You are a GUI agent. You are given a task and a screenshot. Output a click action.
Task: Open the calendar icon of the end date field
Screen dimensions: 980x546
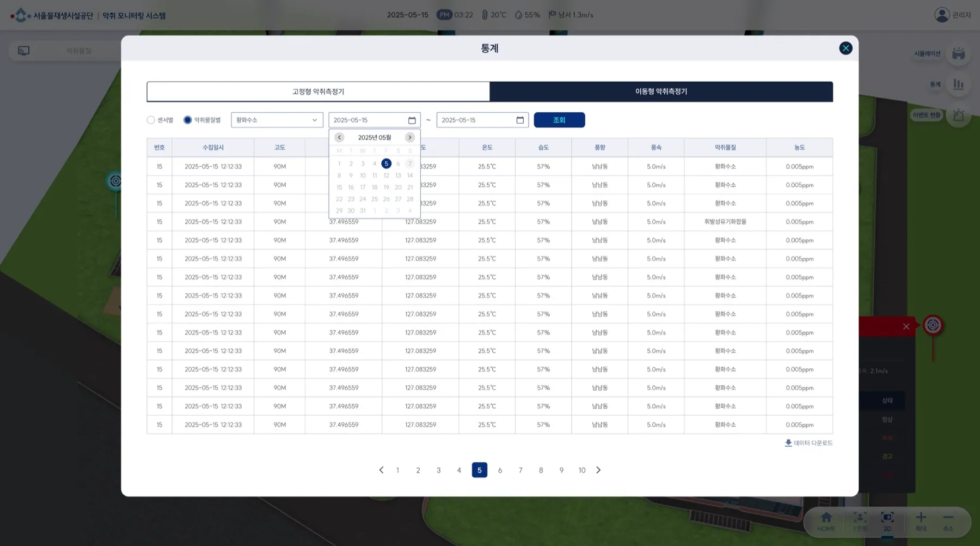[x=520, y=120]
